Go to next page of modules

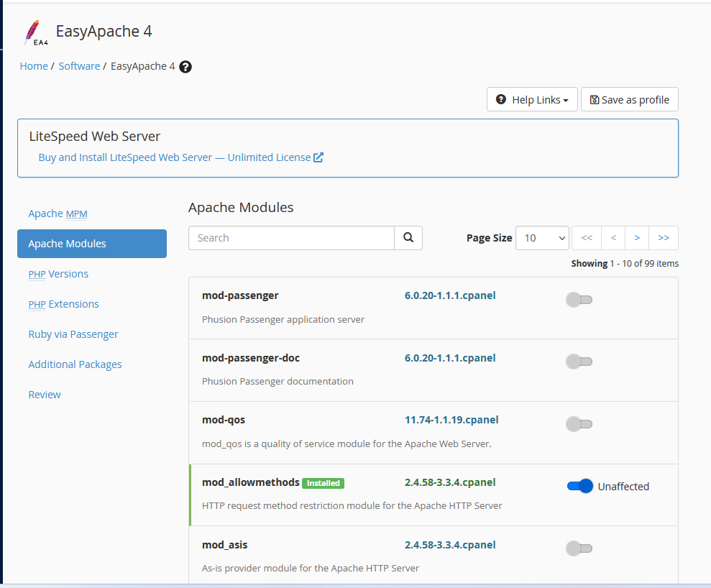pyautogui.click(x=637, y=238)
